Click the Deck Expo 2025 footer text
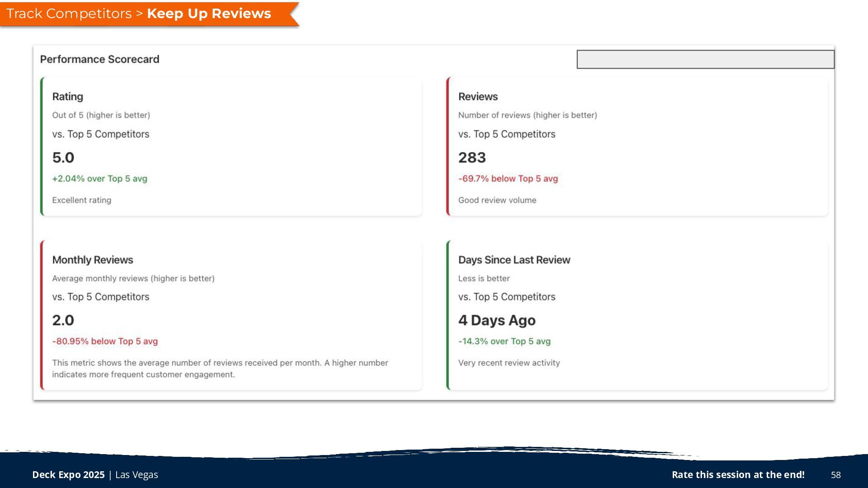This screenshot has height=488, width=868. pos(68,474)
